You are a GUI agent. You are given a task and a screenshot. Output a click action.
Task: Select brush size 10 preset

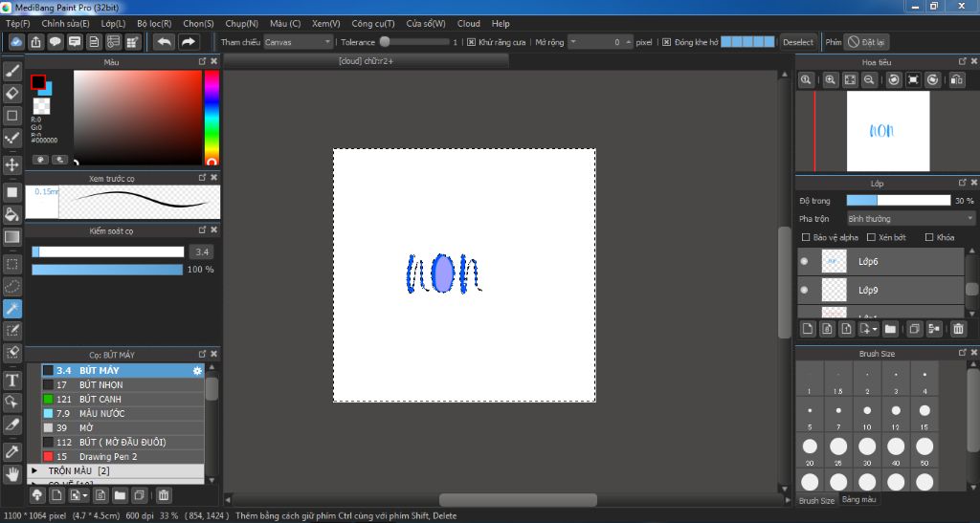[867, 414]
